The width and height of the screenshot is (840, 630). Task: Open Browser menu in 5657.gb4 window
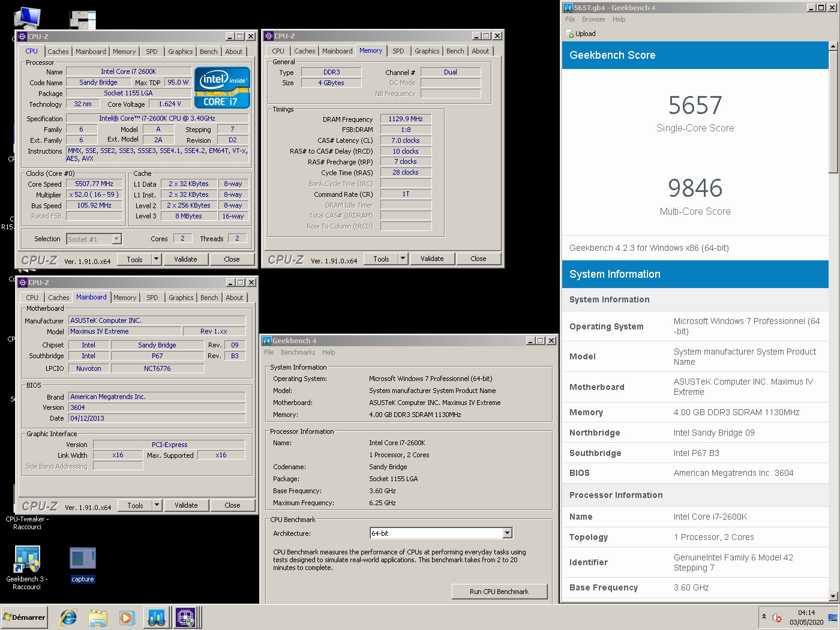coord(593,19)
